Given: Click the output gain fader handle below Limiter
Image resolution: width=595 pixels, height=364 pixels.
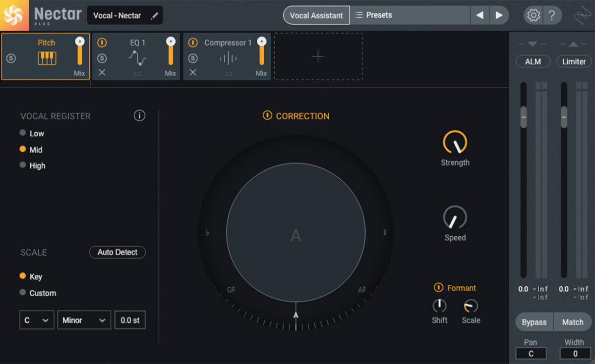Looking at the screenshot, I should [564, 117].
